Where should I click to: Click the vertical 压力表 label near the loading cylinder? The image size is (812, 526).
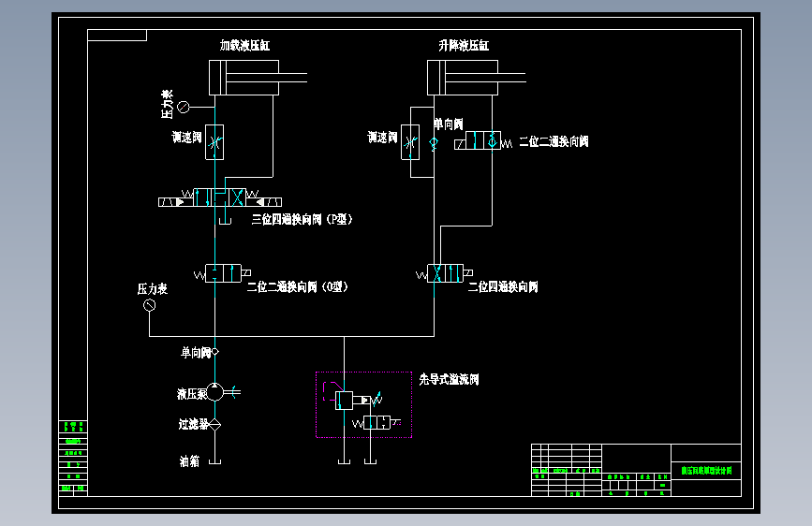tap(167, 104)
